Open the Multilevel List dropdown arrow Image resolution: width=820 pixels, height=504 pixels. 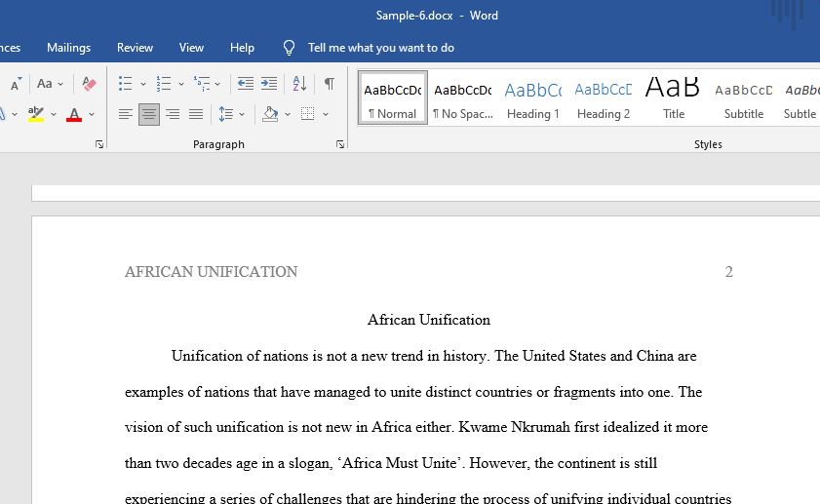coord(217,84)
